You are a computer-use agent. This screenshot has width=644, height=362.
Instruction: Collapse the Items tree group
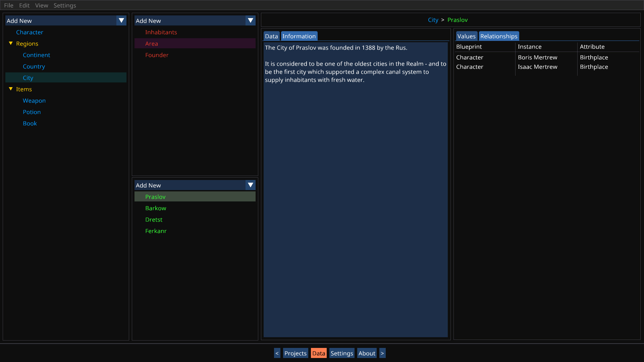point(11,89)
